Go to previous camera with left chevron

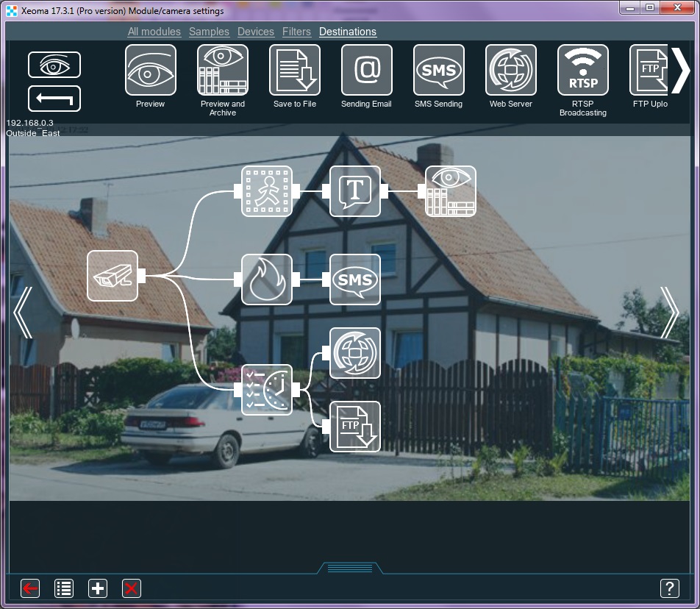[23, 313]
